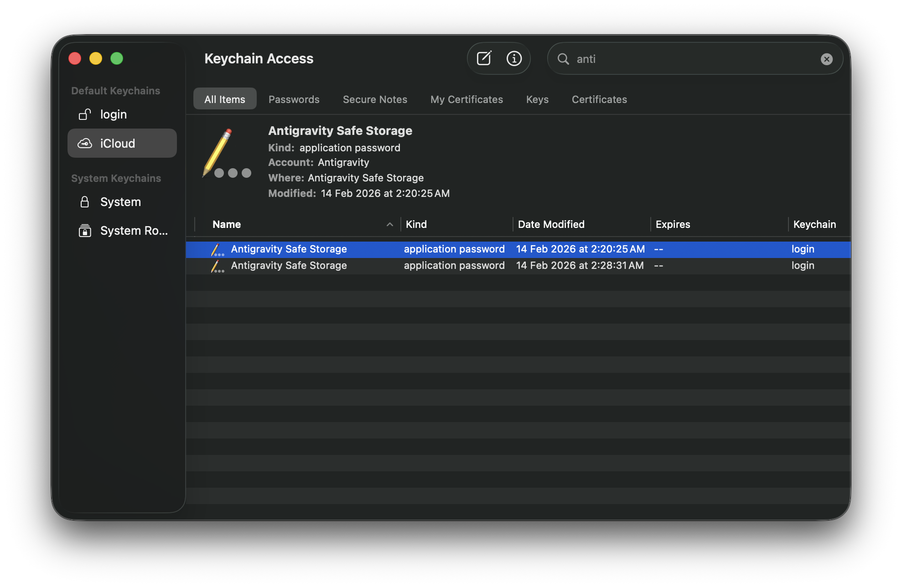Switch to the Passwords tab
This screenshot has width=902, height=588.
click(x=294, y=99)
